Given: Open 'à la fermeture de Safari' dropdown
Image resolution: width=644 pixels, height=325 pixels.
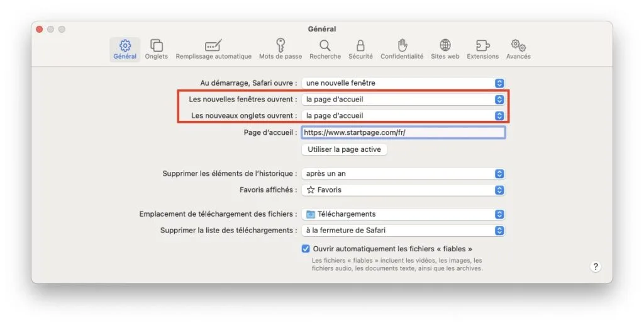Looking at the screenshot, I should [403, 231].
